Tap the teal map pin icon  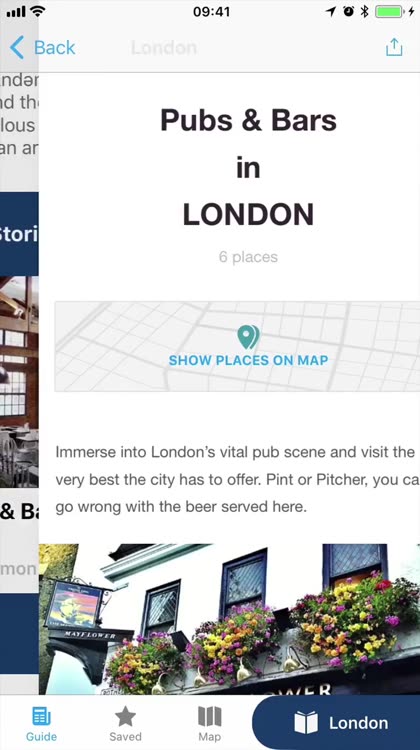[248, 337]
